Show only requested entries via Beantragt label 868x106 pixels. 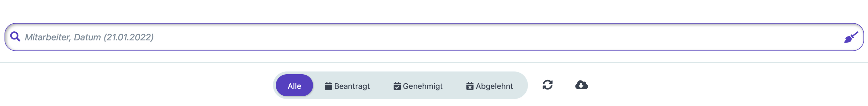click(352, 86)
